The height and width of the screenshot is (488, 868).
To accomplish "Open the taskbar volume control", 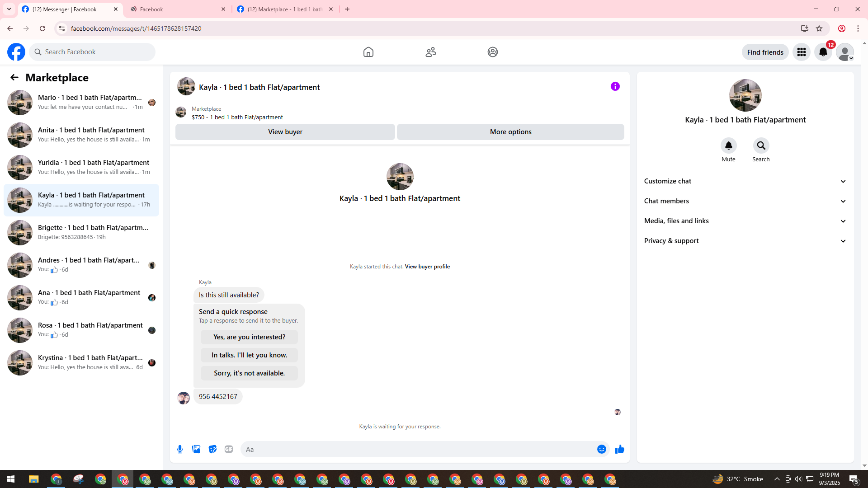I will pyautogui.click(x=798, y=479).
